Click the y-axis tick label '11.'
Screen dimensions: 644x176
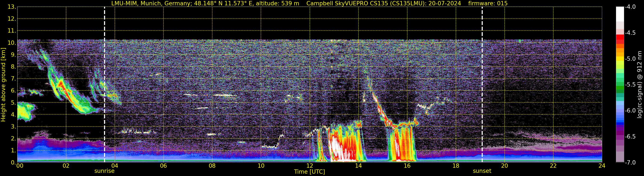pyautogui.click(x=12, y=31)
